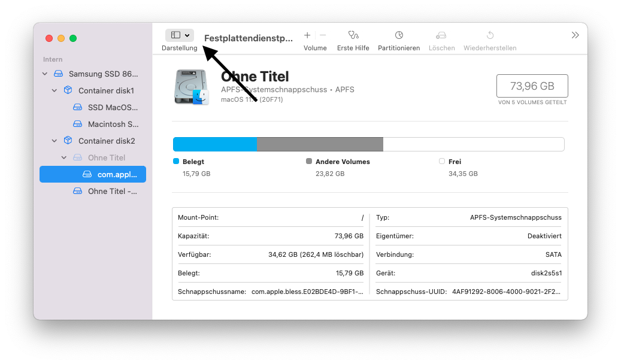Click the greyed Ohne Titel volume icon

click(x=78, y=157)
